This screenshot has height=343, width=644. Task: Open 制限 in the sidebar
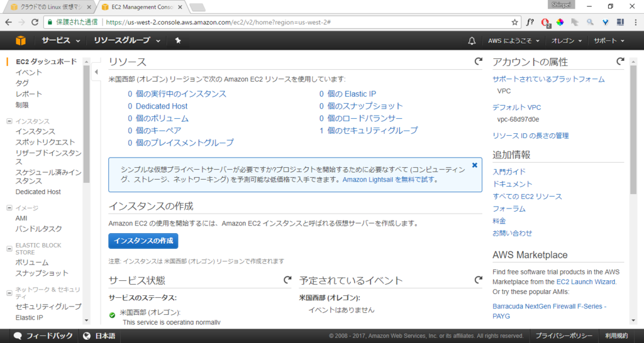(x=22, y=105)
